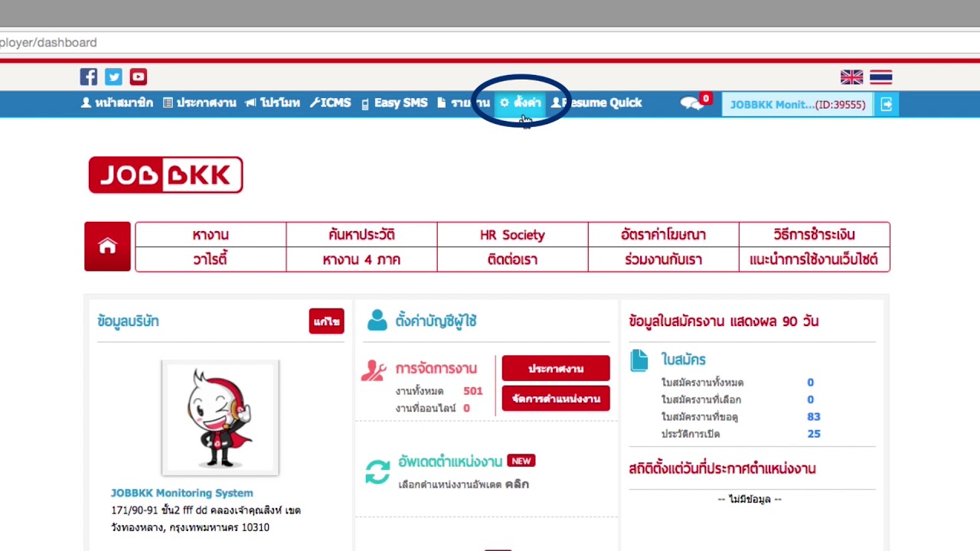
Task: Open โปรโมท promote menu
Action: click(x=273, y=103)
